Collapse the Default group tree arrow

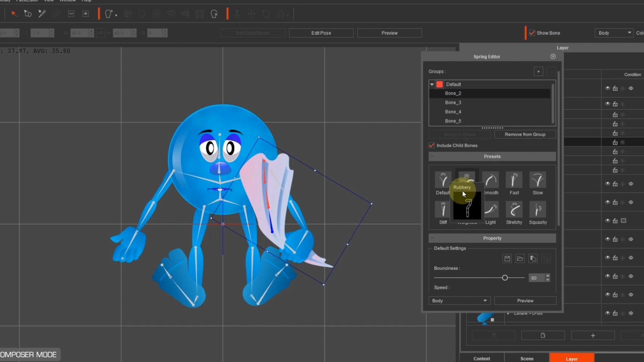tap(432, 85)
